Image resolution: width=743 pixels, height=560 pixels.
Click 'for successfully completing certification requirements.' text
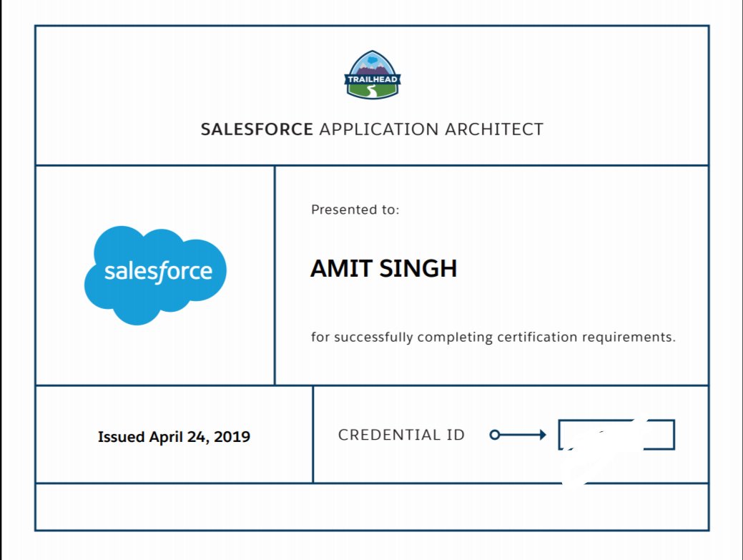click(493, 337)
